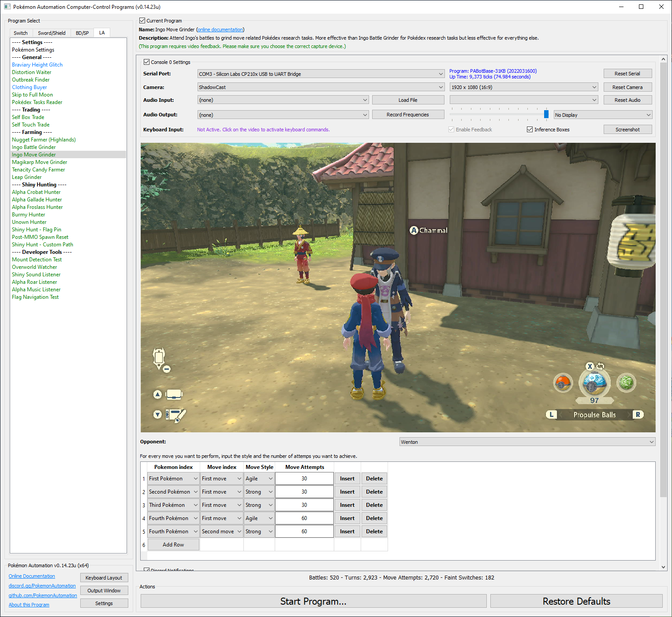672x617 pixels.
Task: Switch to the BD/SP tab
Action: (82, 33)
